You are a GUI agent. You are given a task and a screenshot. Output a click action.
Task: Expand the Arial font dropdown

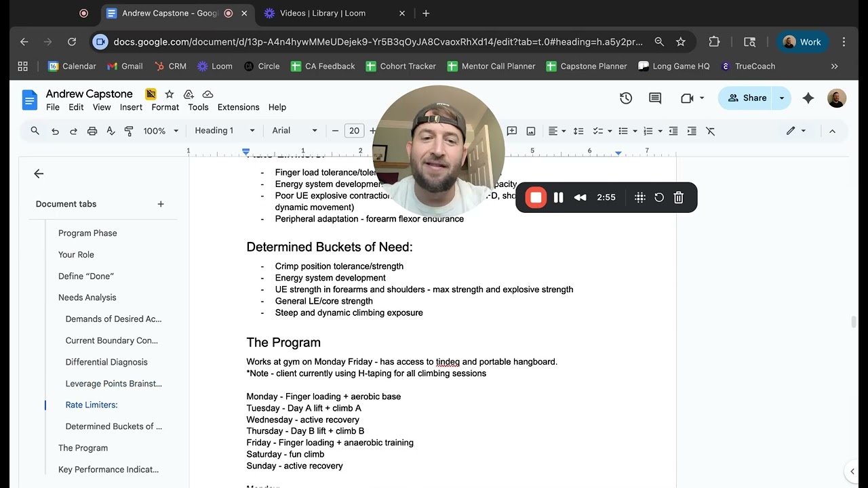(x=294, y=131)
